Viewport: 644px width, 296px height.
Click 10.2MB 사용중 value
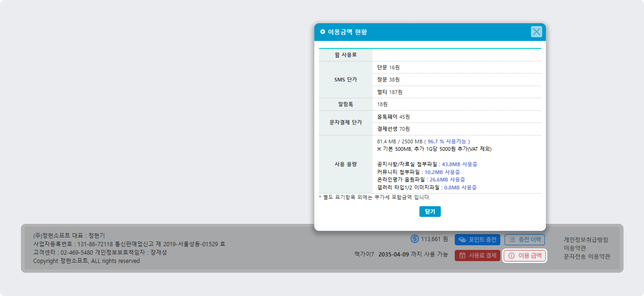coord(442,172)
